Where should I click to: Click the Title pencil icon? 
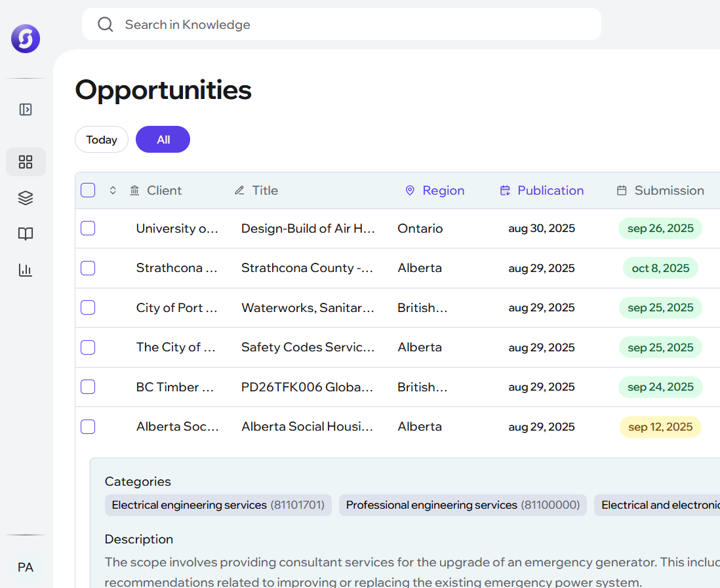click(239, 191)
